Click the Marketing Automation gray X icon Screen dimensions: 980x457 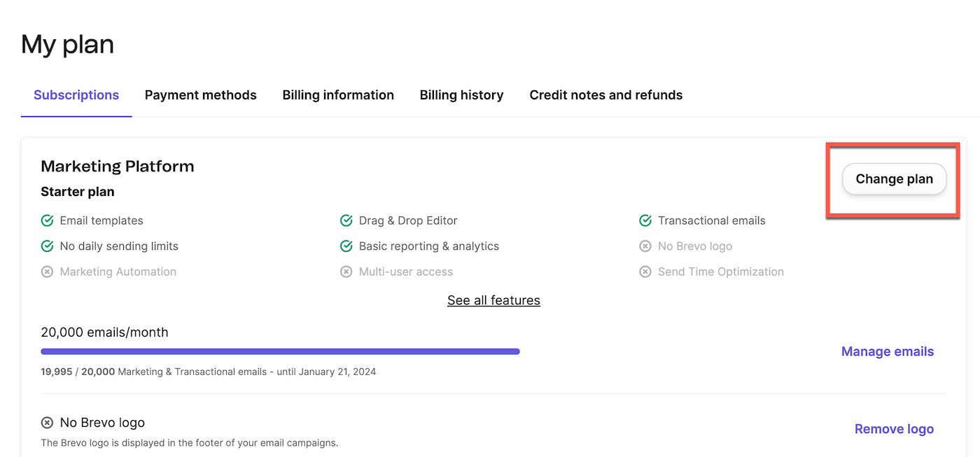pyautogui.click(x=47, y=272)
